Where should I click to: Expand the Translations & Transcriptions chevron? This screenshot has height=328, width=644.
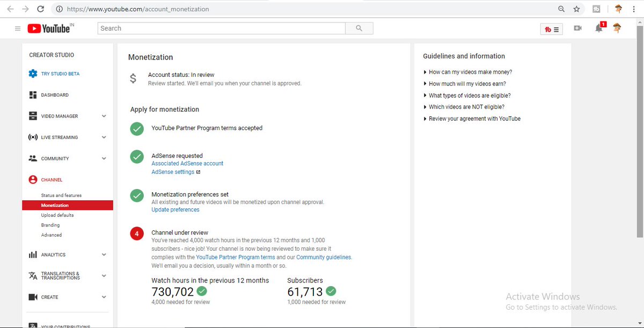point(104,275)
